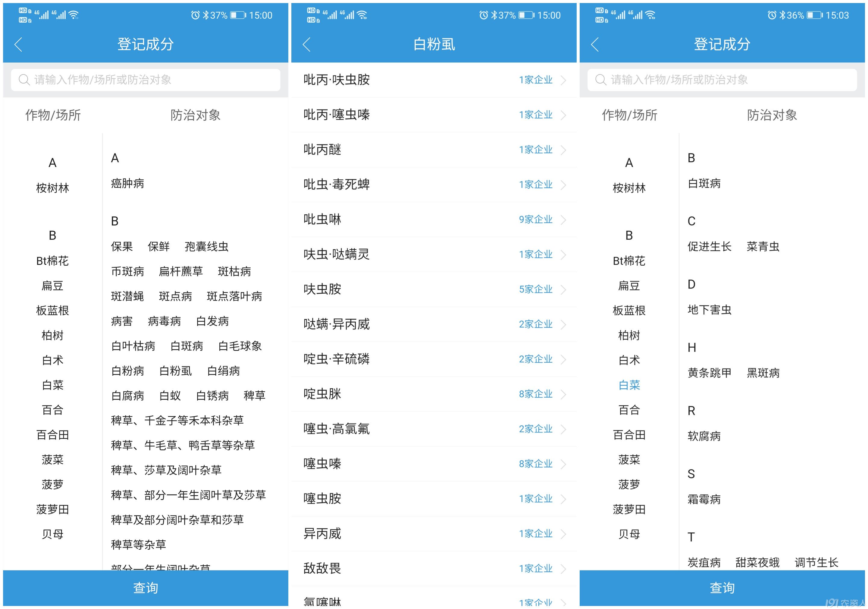Image resolution: width=868 pixels, height=609 pixels.
Task: Tap the alarm icon in right status bar
Action: pyautogui.click(x=772, y=15)
